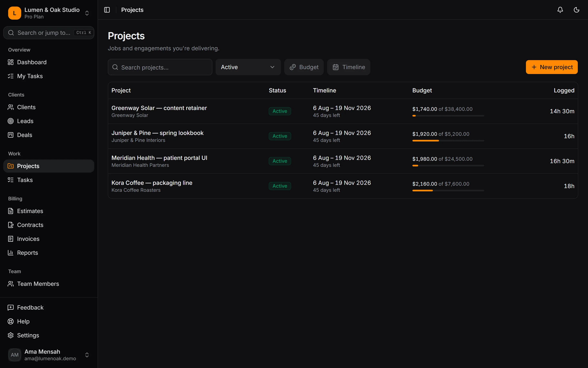The height and width of the screenshot is (368, 588).
Task: Click the 16h 30m logged value
Action: (562, 161)
